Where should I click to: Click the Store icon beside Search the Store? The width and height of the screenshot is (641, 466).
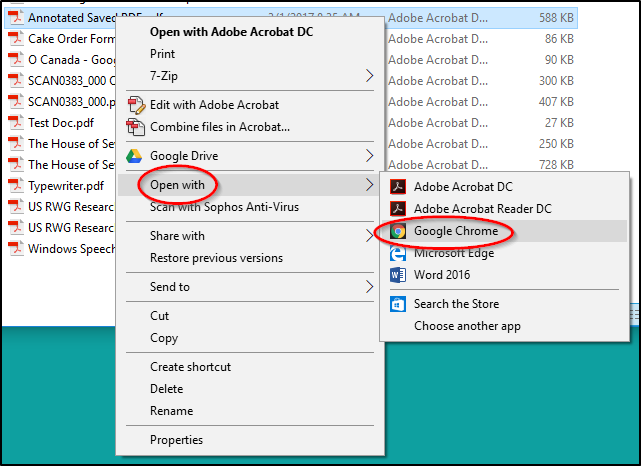pyautogui.click(x=397, y=304)
